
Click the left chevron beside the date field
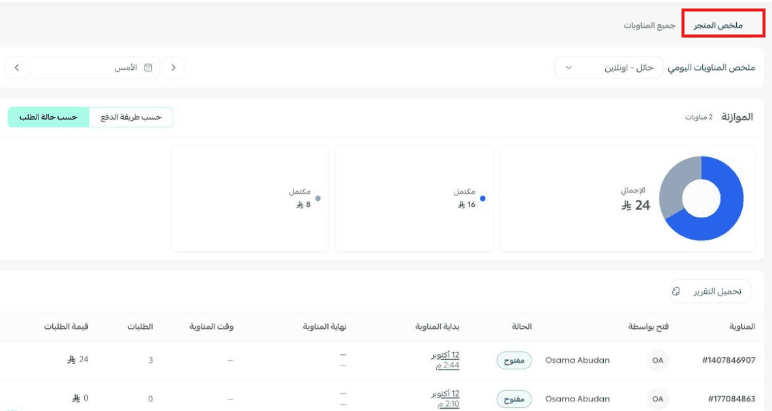[17, 68]
